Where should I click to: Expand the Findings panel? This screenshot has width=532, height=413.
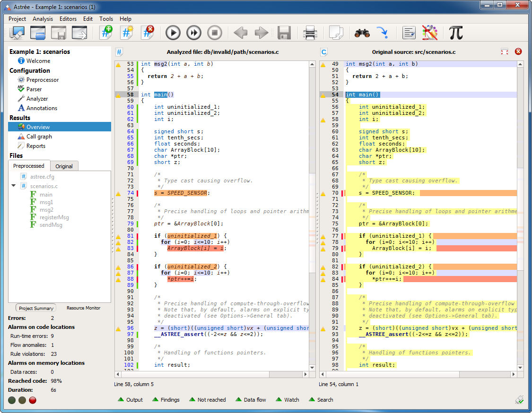coord(166,400)
